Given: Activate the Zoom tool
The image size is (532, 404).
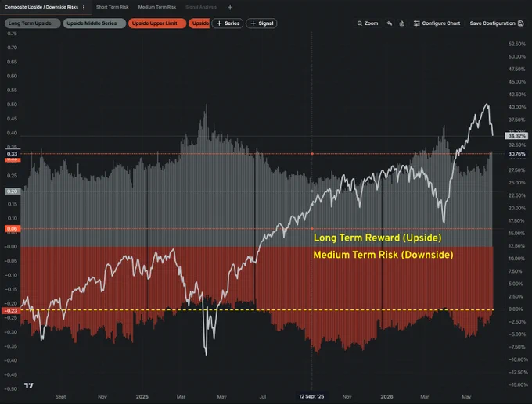Looking at the screenshot, I should [x=368, y=23].
